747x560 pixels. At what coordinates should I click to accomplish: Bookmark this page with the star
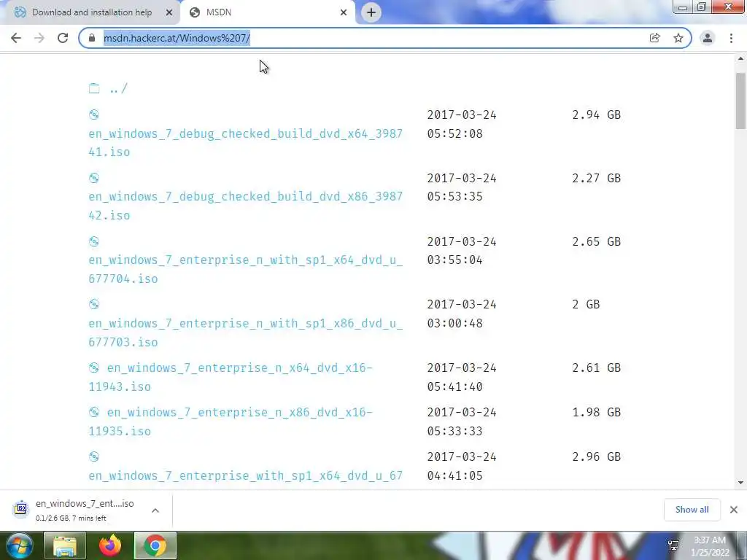click(x=678, y=38)
